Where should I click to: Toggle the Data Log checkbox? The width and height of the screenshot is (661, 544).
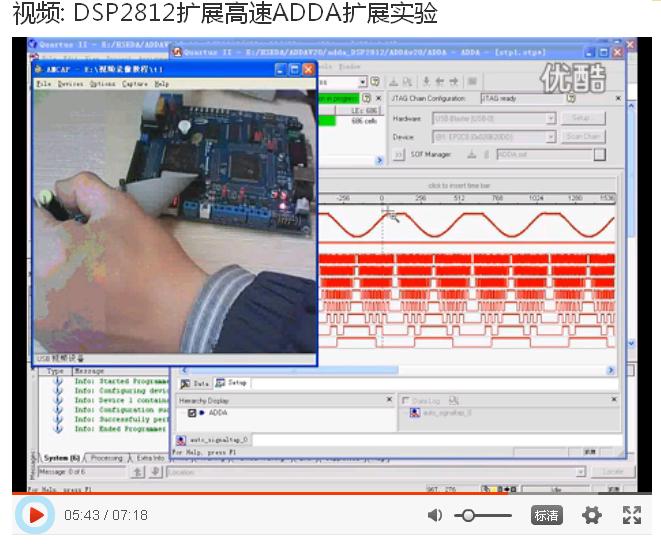click(x=406, y=400)
